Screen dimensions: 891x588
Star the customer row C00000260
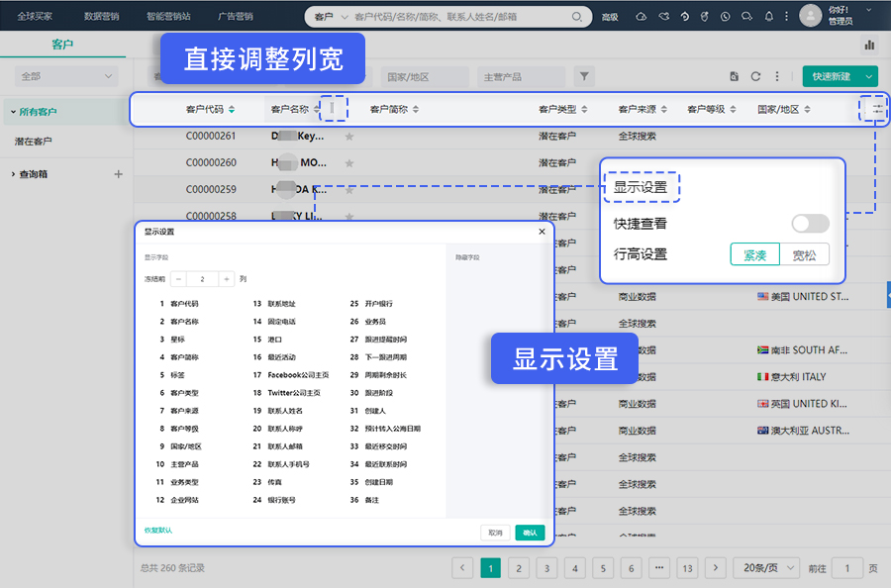(x=349, y=163)
